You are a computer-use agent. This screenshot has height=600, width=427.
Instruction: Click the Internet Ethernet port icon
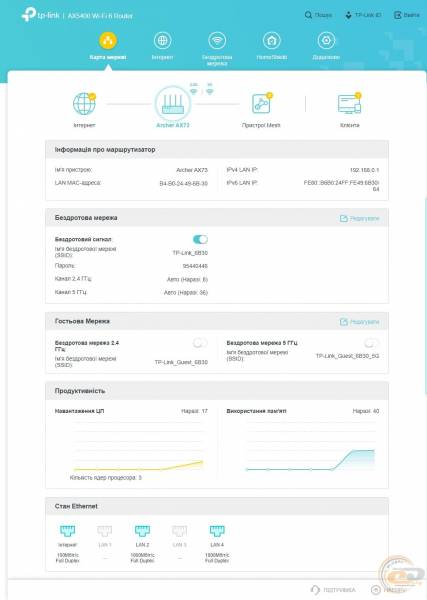pos(67,531)
